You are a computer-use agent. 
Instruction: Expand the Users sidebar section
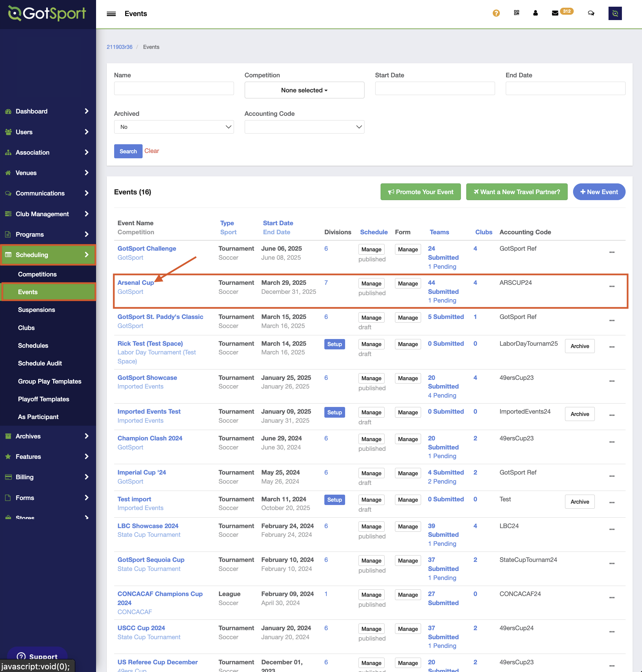tap(48, 132)
